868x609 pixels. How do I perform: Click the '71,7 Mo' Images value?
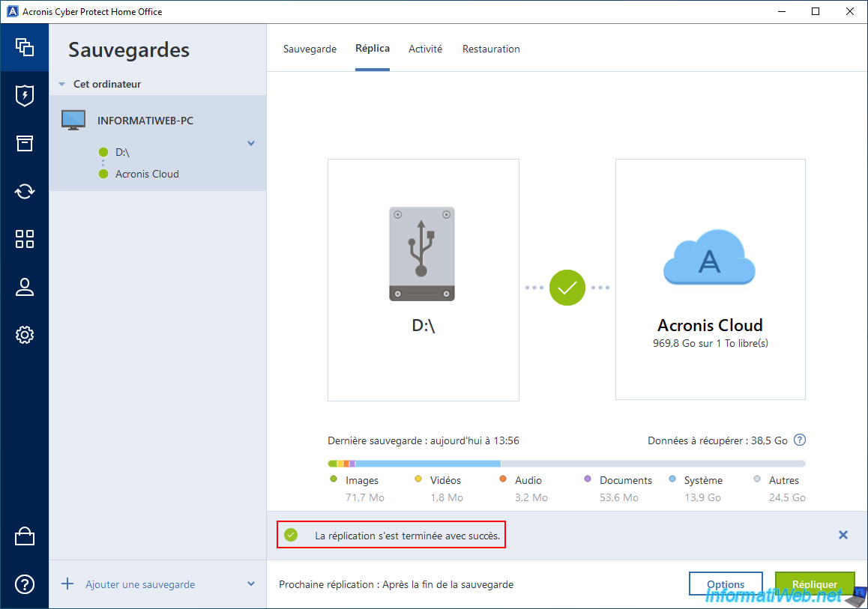365,497
